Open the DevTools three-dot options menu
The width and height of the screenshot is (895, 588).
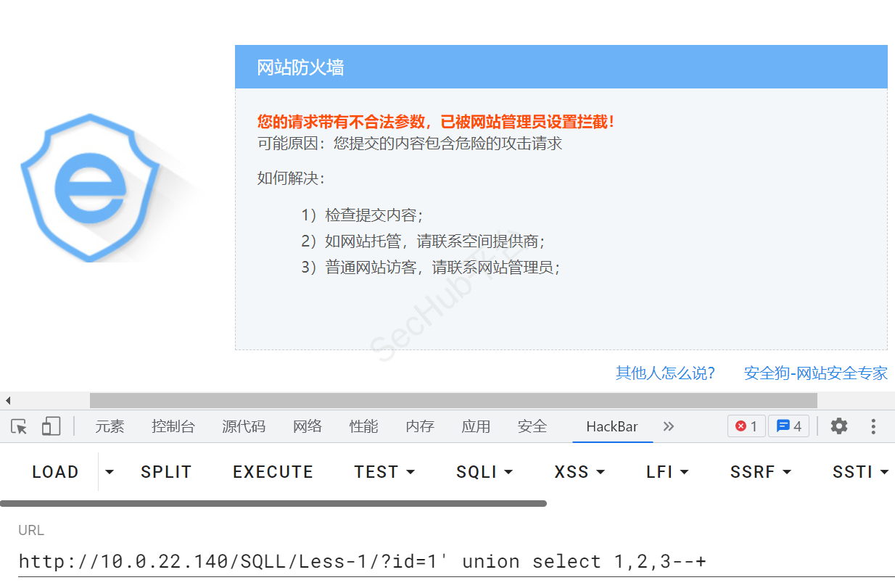873,426
